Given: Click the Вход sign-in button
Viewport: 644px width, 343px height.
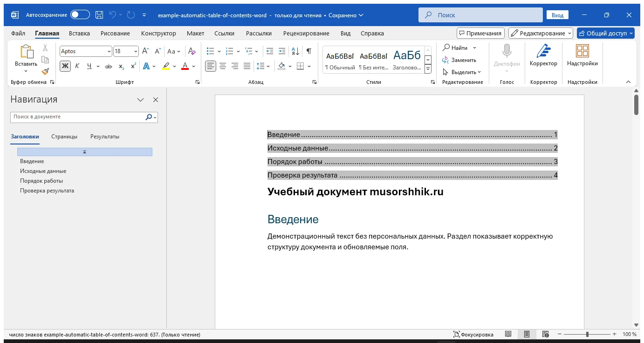Looking at the screenshot, I should [557, 15].
